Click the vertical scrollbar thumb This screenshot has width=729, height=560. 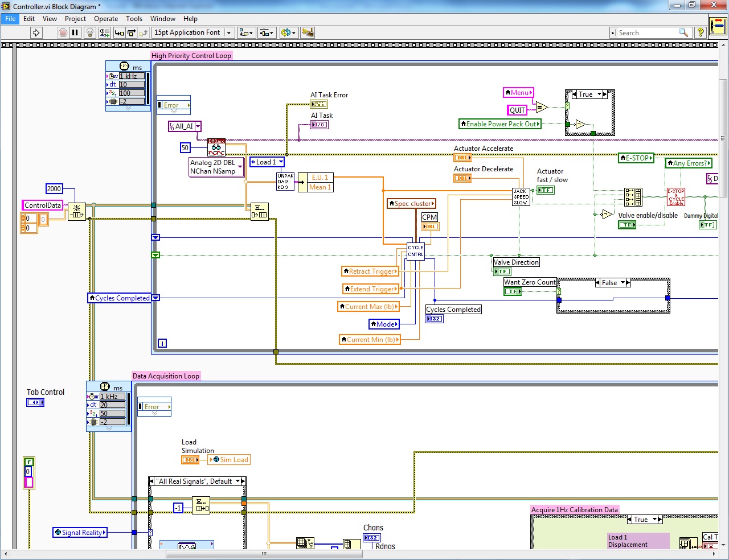pos(723,139)
